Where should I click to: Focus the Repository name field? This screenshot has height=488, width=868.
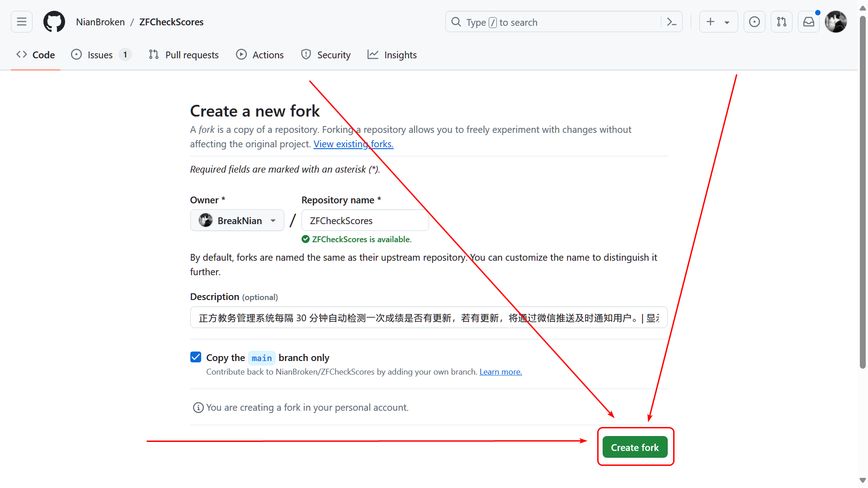[364, 221]
